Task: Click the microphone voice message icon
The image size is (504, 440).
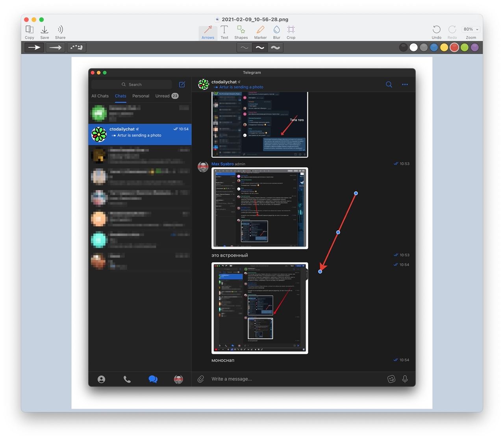Action: [405, 379]
